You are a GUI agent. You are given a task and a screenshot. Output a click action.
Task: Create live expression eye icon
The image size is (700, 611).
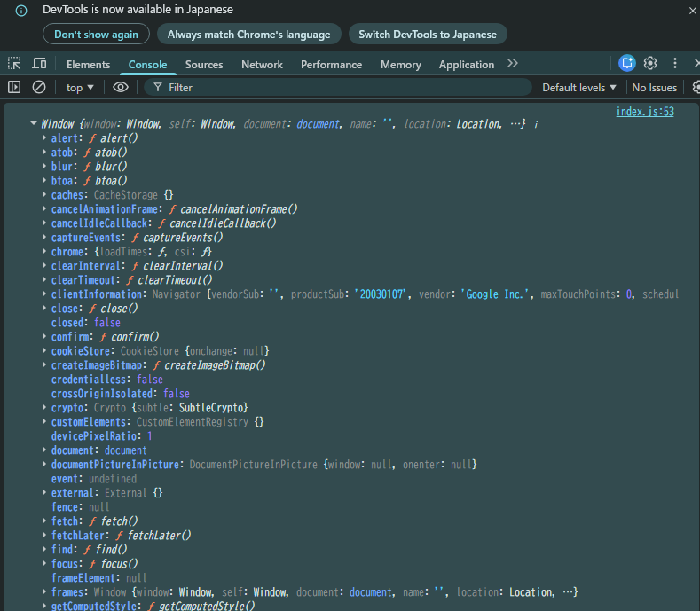click(x=121, y=87)
